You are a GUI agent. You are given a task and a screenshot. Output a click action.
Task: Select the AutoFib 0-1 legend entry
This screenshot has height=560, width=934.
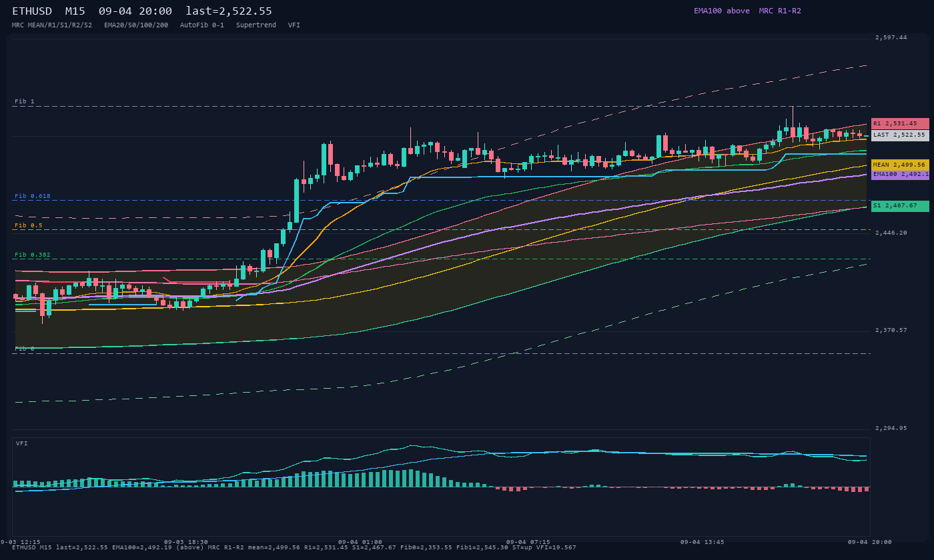point(202,25)
